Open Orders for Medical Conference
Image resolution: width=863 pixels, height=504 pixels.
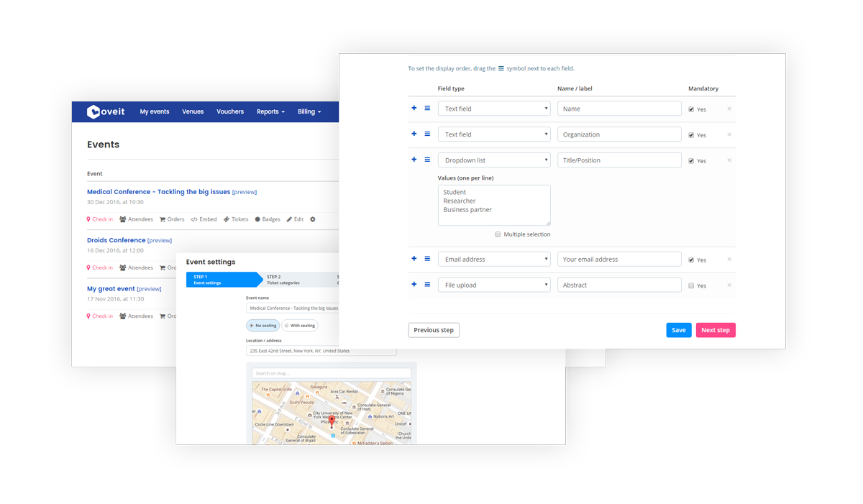[172, 219]
